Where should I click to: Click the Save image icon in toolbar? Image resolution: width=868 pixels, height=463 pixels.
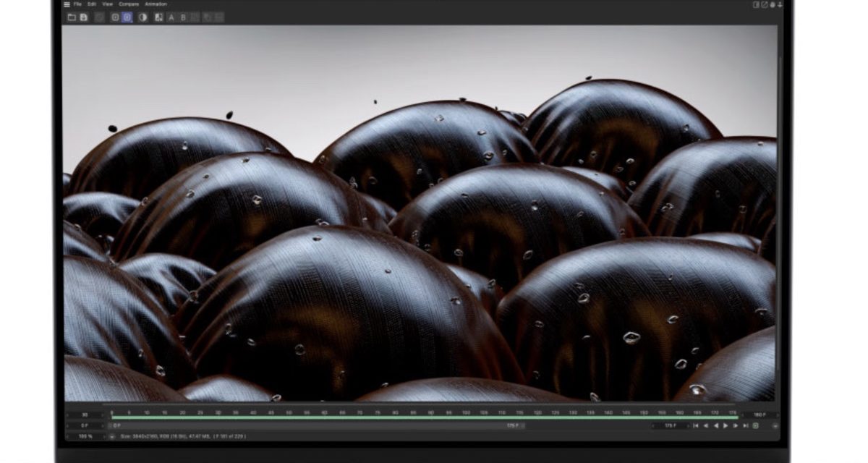pos(84,17)
